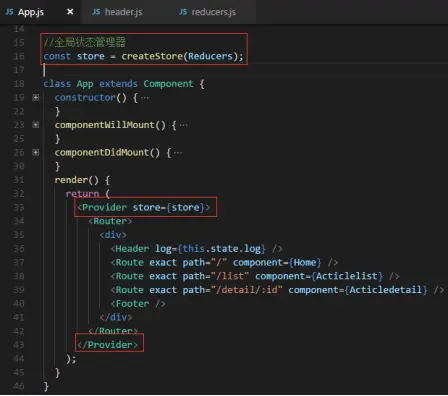
Task: Click closing </Provider> tag on line 43
Action: click(107, 345)
